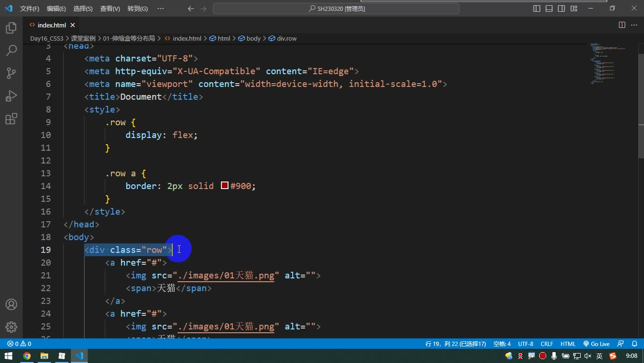Open the Extensions view
This screenshot has height=363, width=644.
[x=11, y=118]
